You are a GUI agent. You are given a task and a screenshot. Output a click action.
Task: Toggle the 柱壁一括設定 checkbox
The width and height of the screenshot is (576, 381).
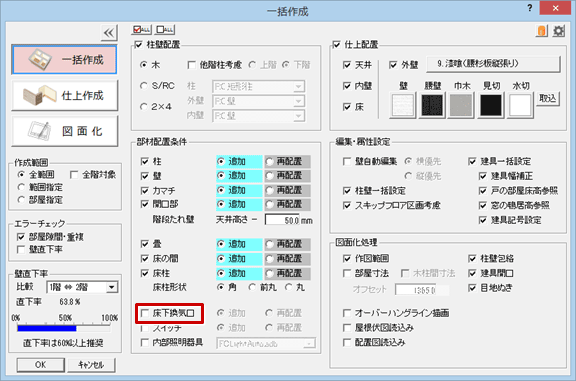coord(346,191)
